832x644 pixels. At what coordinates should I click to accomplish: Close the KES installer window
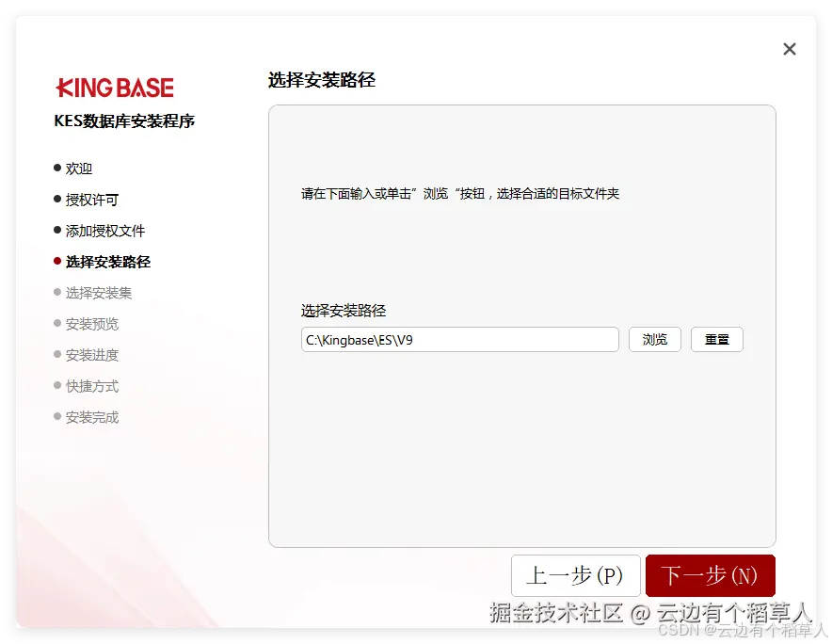pos(789,49)
